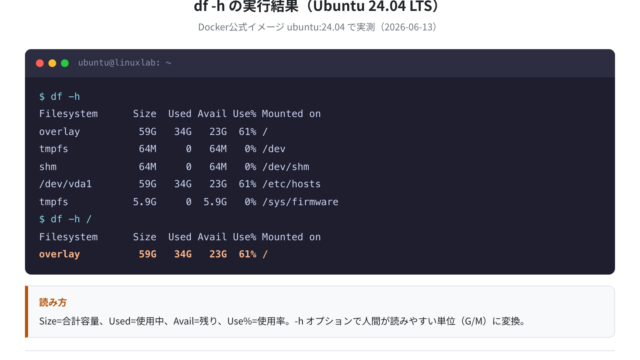640x360 pixels.
Task: Click the first Filesystem column header
Action: click(68, 114)
